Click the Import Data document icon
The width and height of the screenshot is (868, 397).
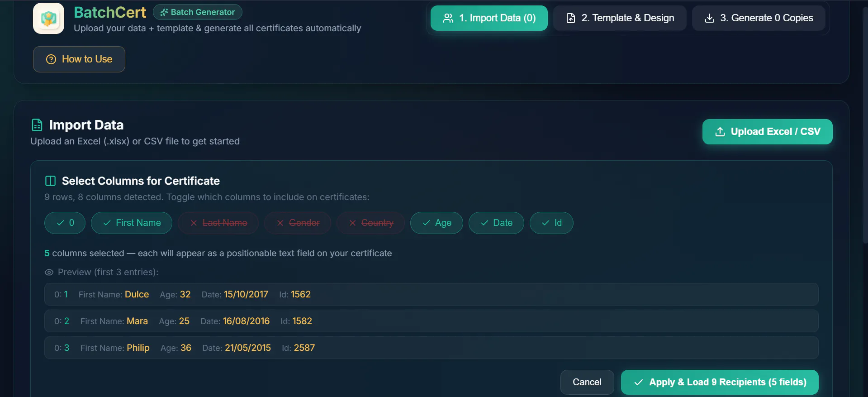pos(37,125)
